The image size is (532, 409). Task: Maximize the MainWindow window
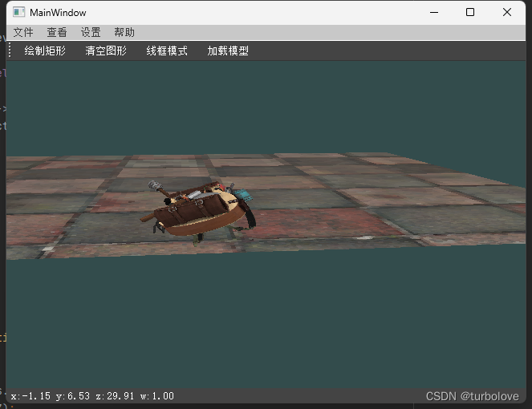[x=470, y=12]
